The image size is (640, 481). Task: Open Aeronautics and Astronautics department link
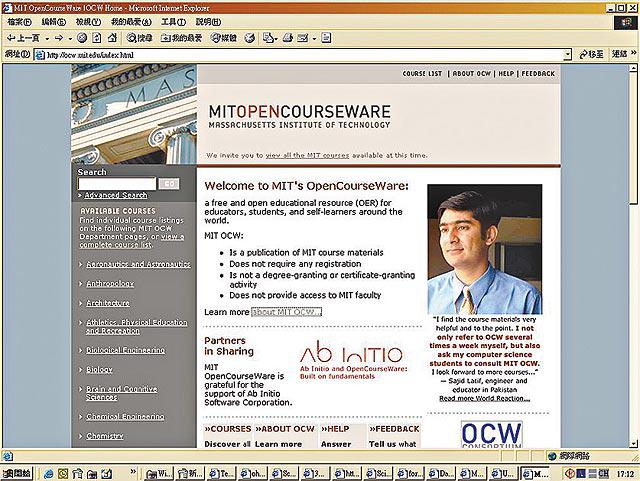(x=138, y=264)
